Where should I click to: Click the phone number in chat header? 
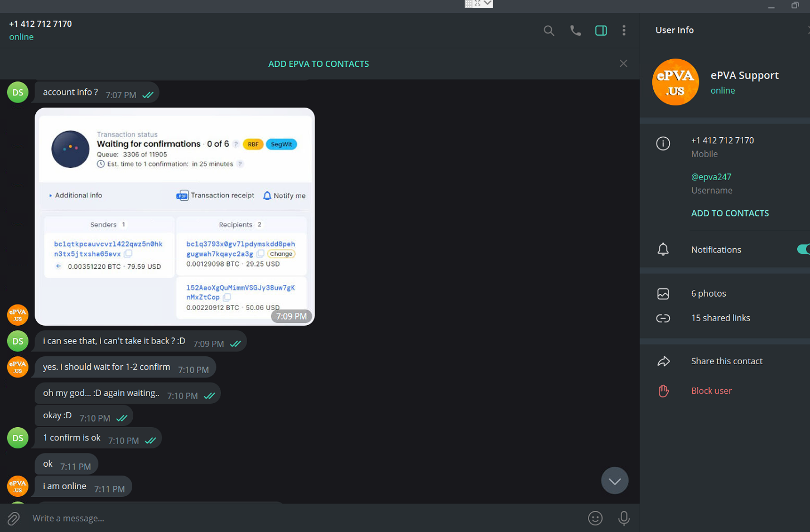40,24
